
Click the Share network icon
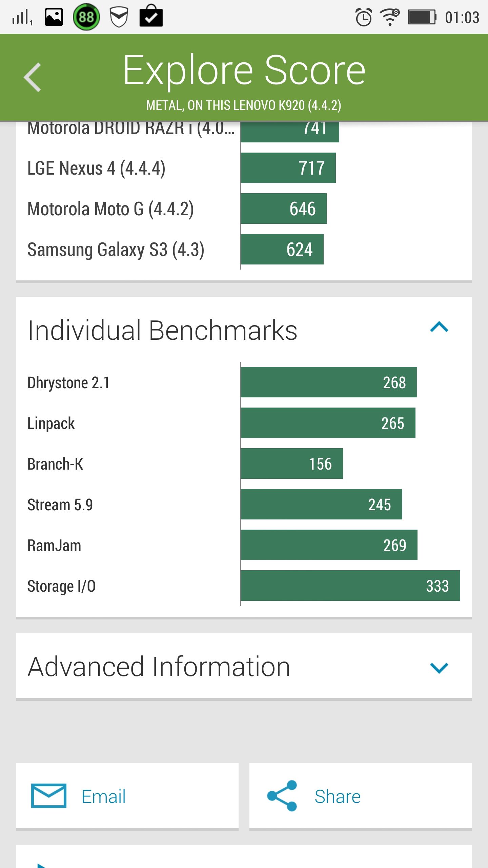click(282, 795)
